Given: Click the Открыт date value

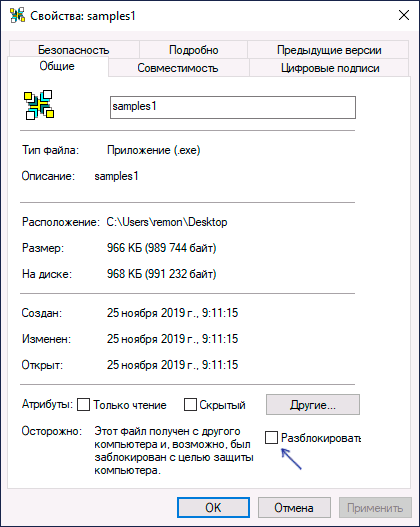Looking at the screenshot, I should point(172,365).
